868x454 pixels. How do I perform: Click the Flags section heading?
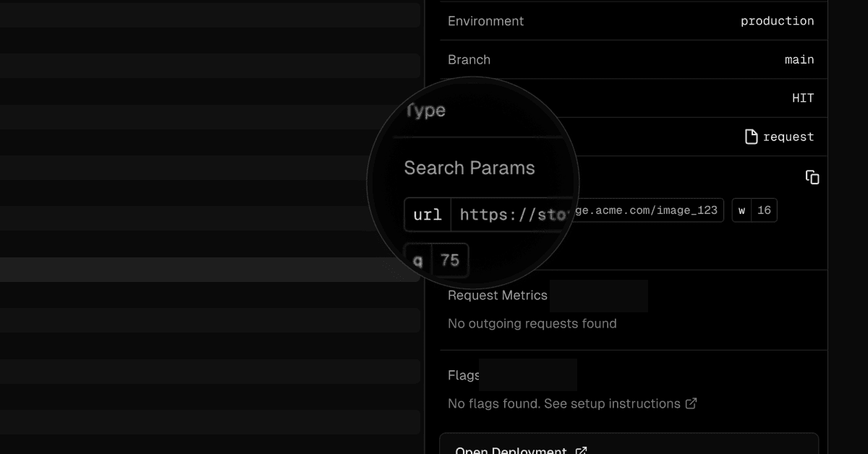[x=463, y=375]
